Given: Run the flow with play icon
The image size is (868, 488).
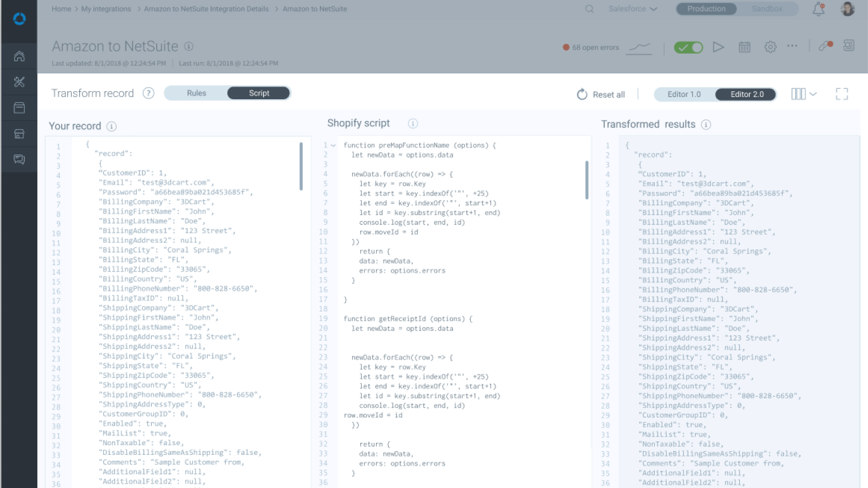Looking at the screenshot, I should pos(718,47).
